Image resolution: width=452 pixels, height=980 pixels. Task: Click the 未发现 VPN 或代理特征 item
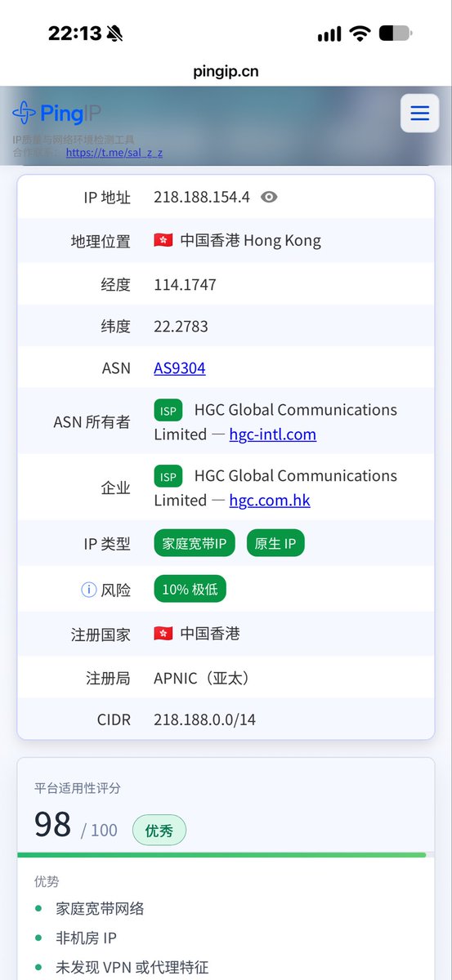tap(132, 967)
